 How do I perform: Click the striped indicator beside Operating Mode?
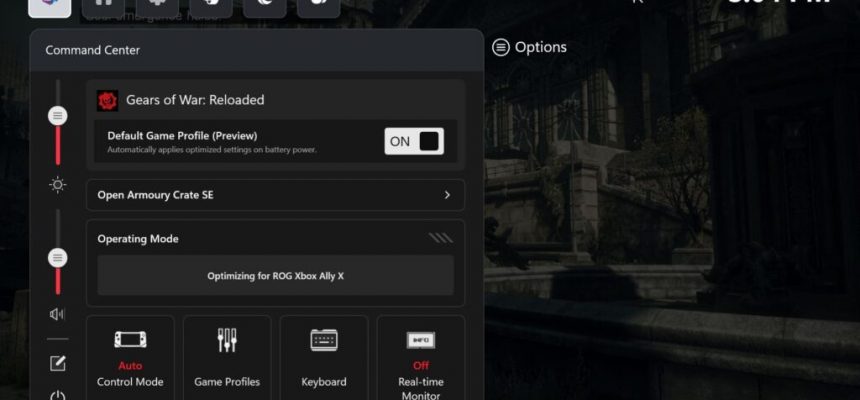pos(440,238)
